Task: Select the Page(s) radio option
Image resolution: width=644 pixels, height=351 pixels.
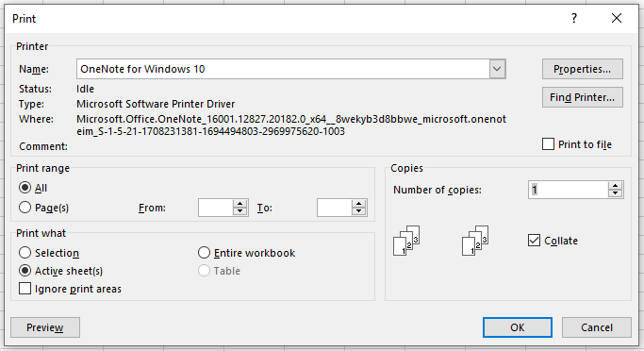Action: point(25,208)
